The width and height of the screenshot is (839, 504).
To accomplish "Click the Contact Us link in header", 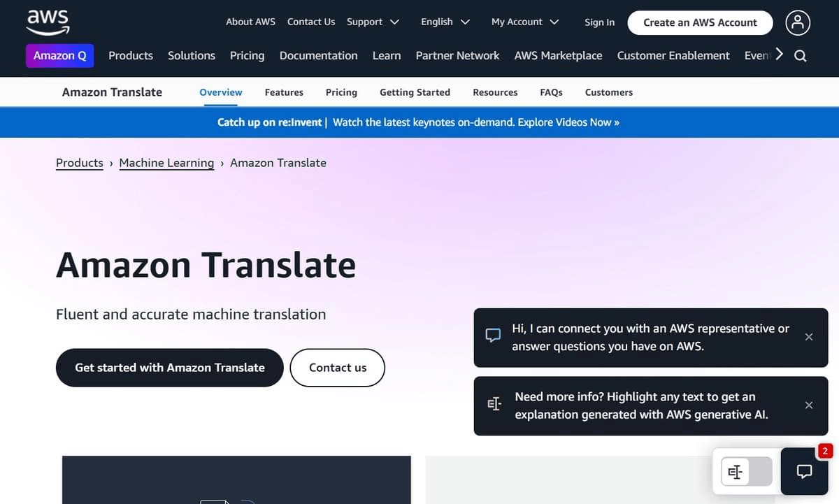I will tap(311, 22).
